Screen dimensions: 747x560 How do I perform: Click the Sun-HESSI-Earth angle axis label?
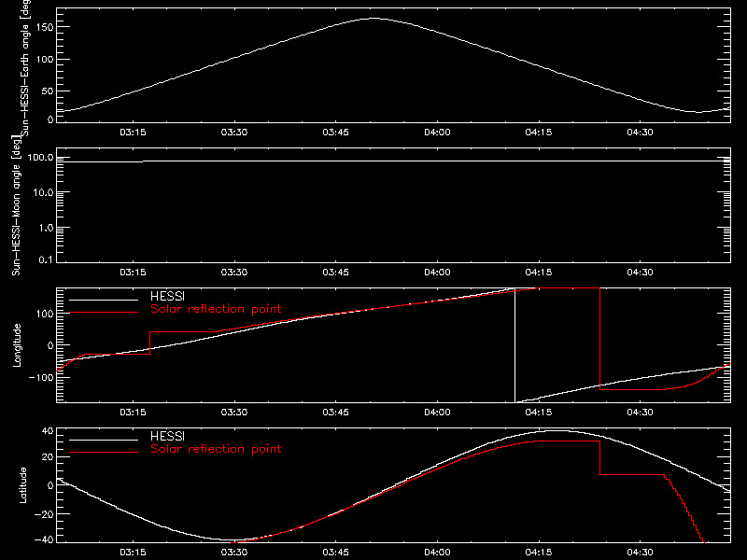(25, 68)
